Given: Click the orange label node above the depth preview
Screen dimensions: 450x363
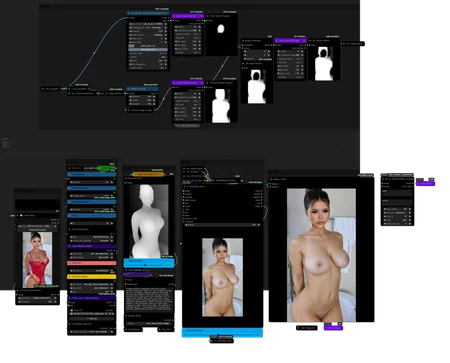Looking at the screenshot, I should point(148,174).
